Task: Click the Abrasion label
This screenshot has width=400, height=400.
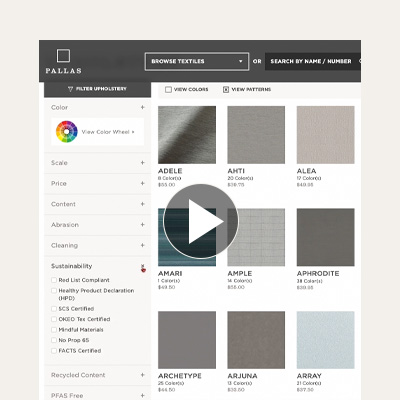Action: 65,225
